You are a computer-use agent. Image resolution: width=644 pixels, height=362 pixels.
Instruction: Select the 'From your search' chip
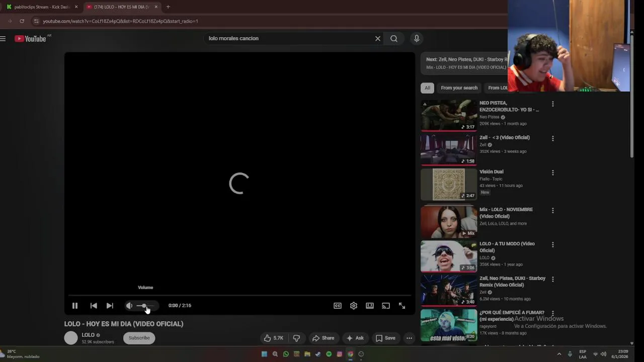pos(459,88)
